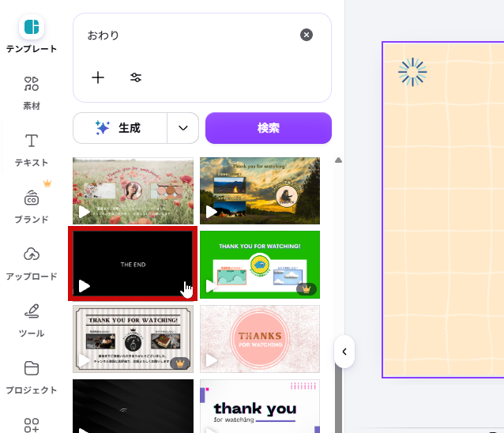Viewport: 504px width, 433px height.
Task: Open the プロジェクト projects folder
Action: click(31, 378)
